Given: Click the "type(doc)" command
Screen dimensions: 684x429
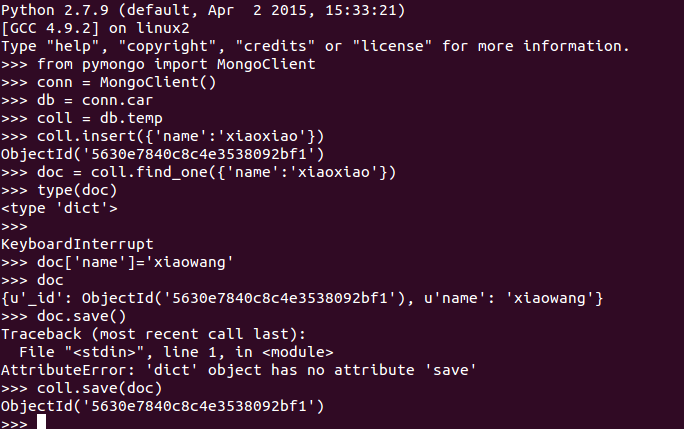Looking at the screenshot, I should click(x=77, y=190).
